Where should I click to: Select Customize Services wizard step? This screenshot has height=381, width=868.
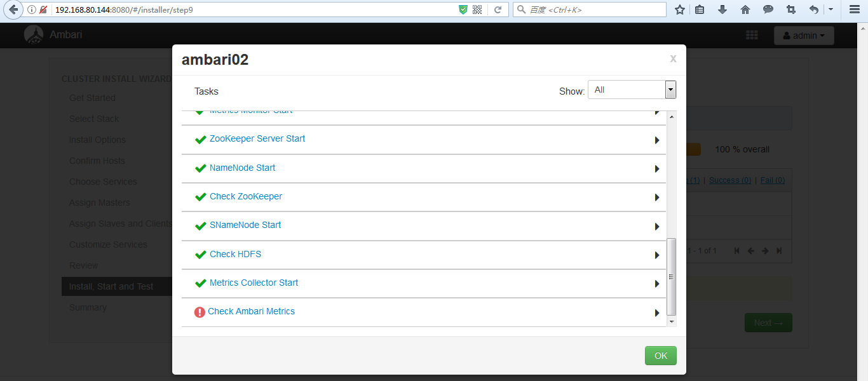click(x=108, y=244)
